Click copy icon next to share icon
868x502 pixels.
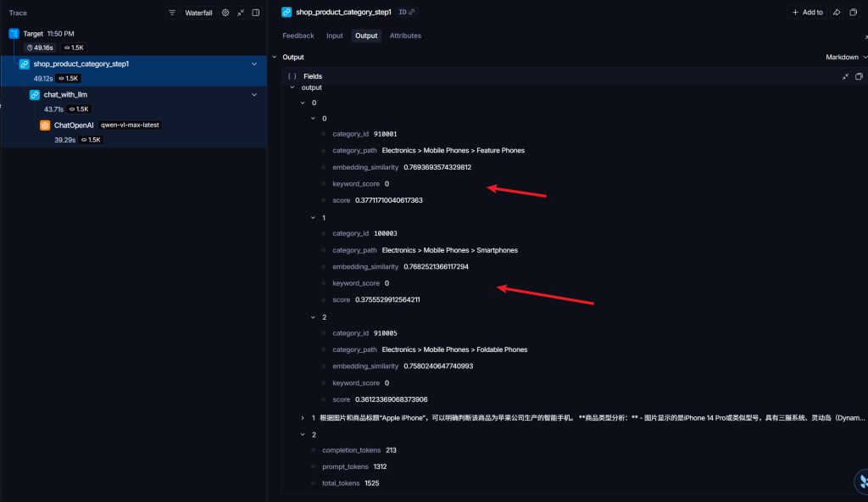pos(853,13)
